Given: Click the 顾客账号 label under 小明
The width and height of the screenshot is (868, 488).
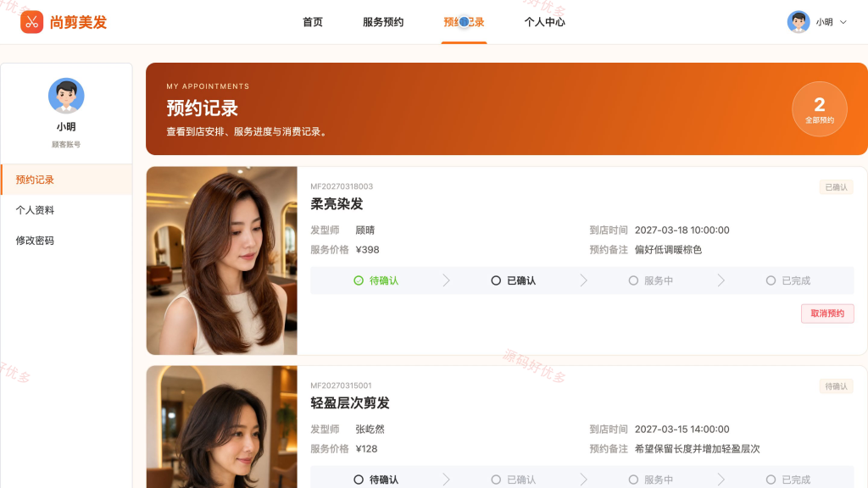Looking at the screenshot, I should tap(66, 144).
